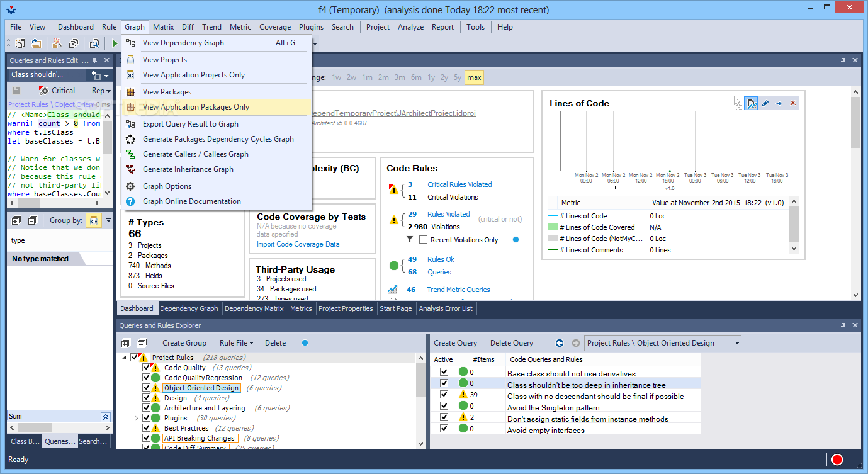This screenshot has width=868, height=474.
Task: Click the back navigation arrow beside Delete Query
Action: [x=560, y=343]
